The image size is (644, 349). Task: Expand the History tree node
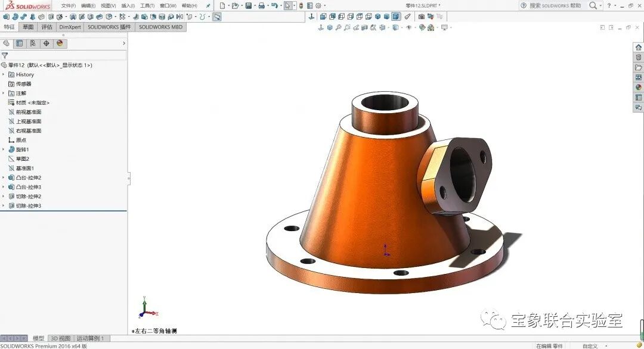(x=4, y=74)
